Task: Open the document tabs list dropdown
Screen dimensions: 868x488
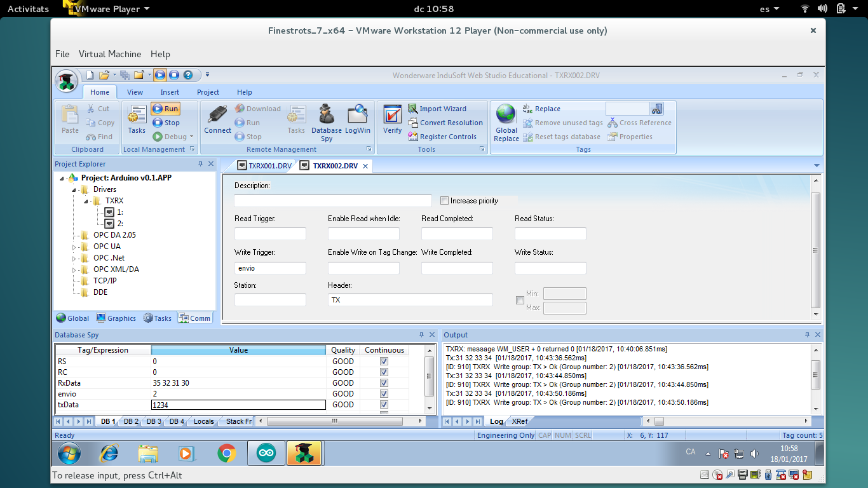Action: click(817, 165)
